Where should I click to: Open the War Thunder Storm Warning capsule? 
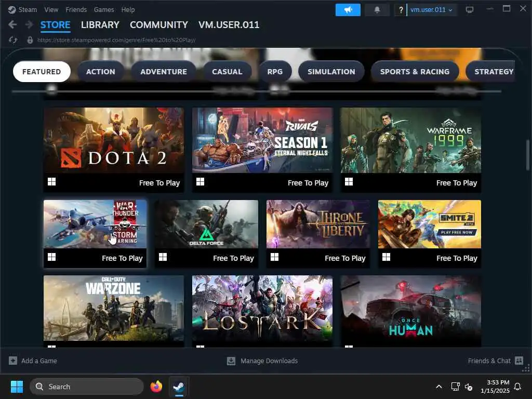tap(95, 233)
